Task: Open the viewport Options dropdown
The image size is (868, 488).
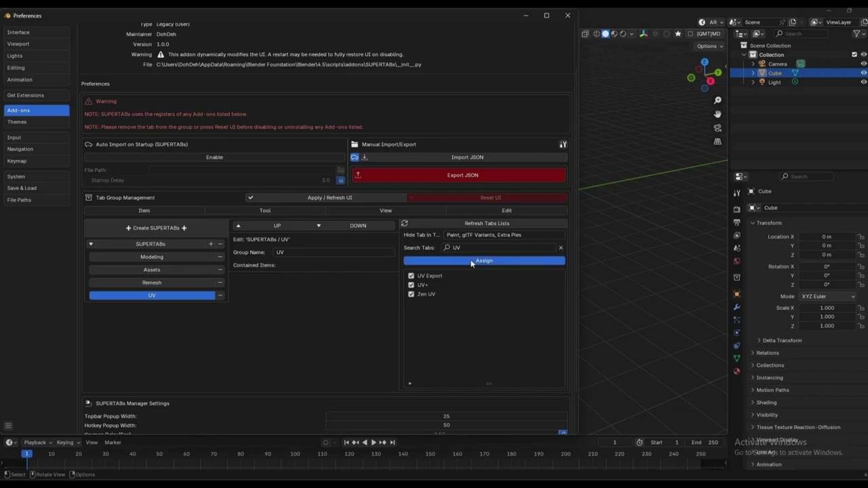Action: pos(709,46)
